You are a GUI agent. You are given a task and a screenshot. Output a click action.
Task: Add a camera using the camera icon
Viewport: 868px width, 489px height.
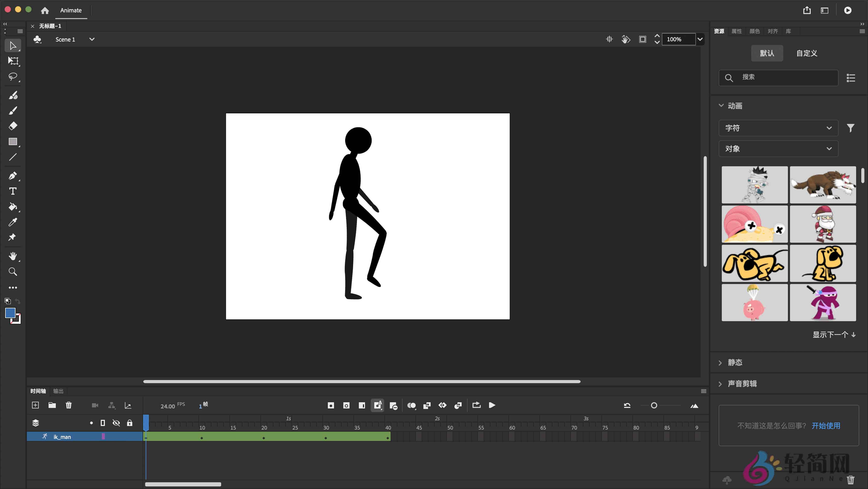point(95,405)
